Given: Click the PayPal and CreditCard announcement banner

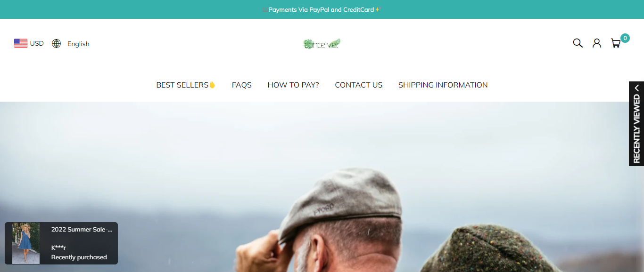Looking at the screenshot, I should tap(322, 9).
